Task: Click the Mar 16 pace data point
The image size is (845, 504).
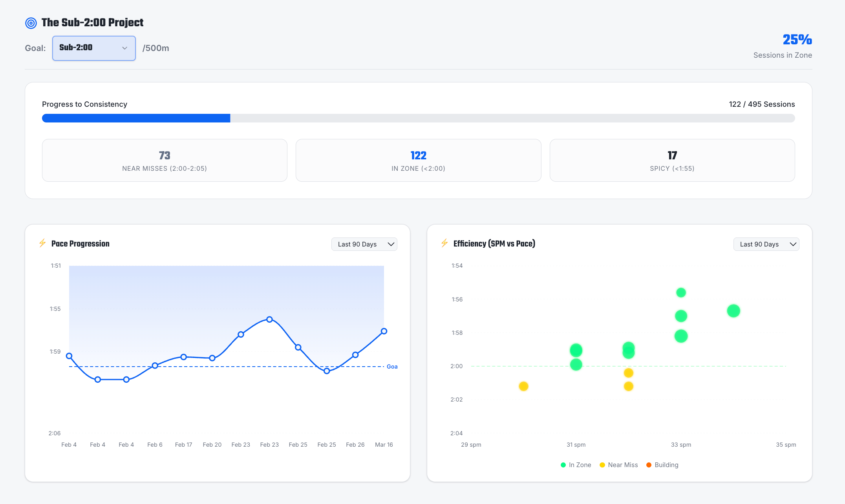Action: click(384, 331)
